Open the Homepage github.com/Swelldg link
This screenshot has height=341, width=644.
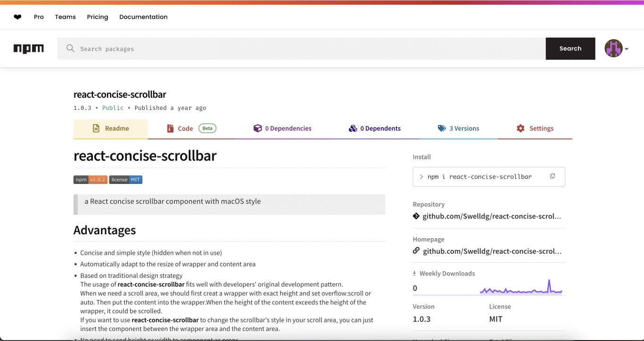point(492,251)
